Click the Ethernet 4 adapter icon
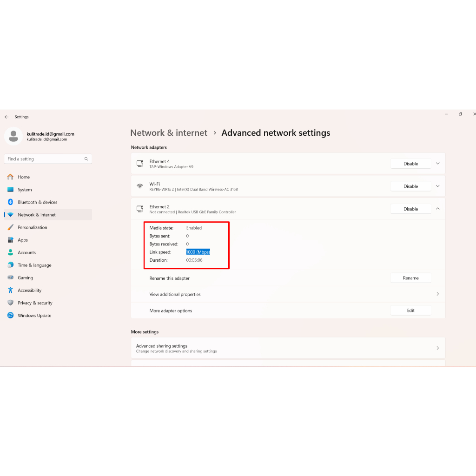The height and width of the screenshot is (476, 476). (x=139, y=164)
